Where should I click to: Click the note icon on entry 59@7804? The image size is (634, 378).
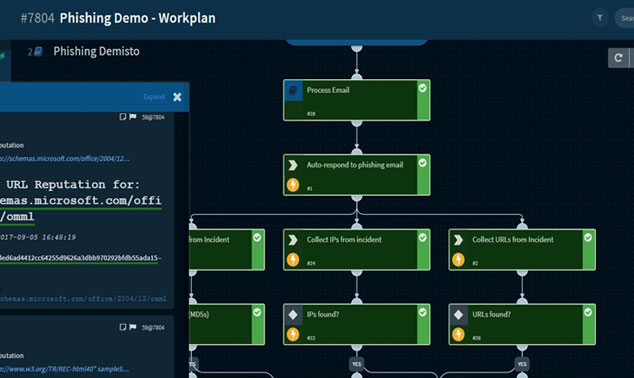pos(123,327)
